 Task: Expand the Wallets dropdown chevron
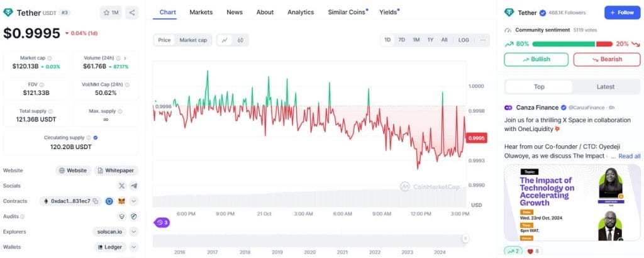pyautogui.click(x=134, y=247)
